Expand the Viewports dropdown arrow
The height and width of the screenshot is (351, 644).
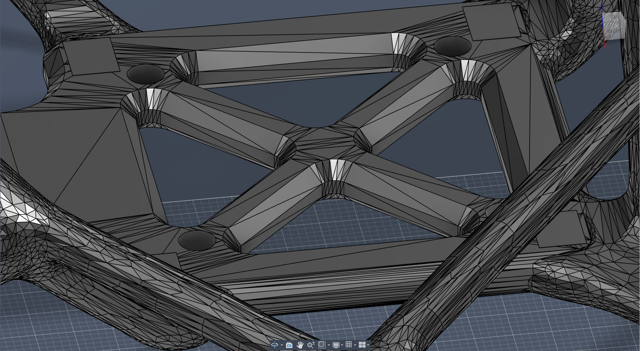368,345
